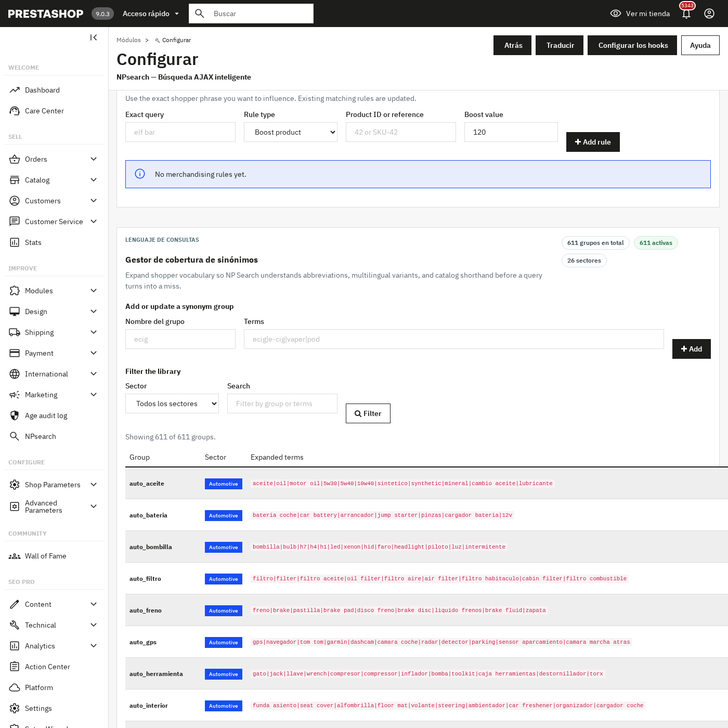Focus the Buscar search field
This screenshot has height=728, width=728.
click(x=251, y=14)
